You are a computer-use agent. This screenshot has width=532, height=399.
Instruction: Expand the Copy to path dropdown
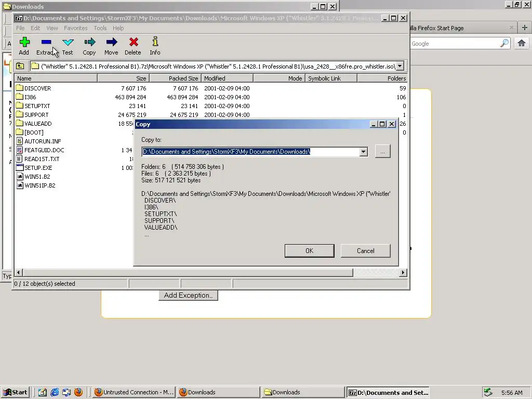[x=363, y=152]
